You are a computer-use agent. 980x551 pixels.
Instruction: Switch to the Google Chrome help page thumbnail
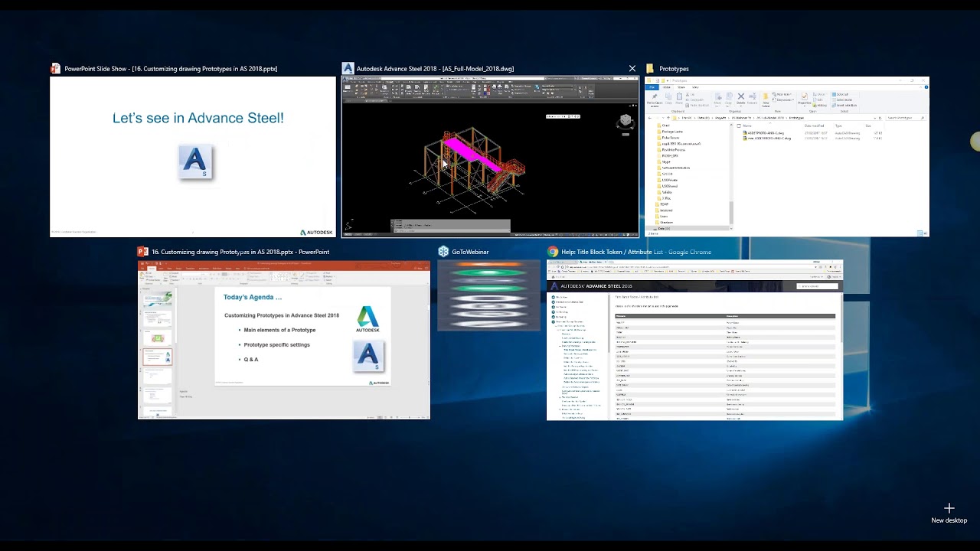(x=694, y=340)
